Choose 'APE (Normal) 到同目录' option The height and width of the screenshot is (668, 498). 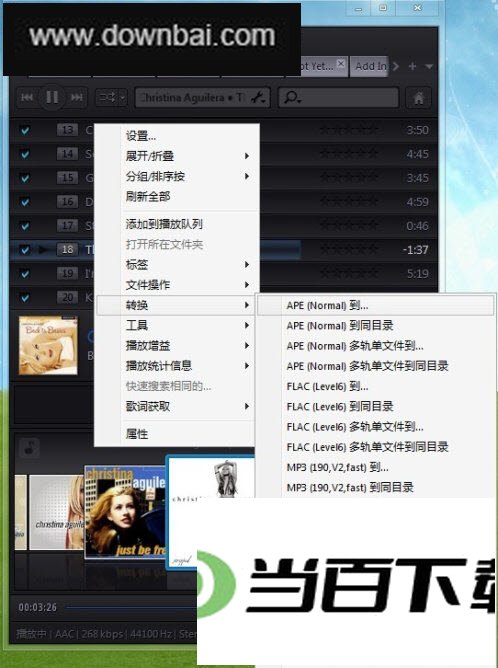(x=376, y=325)
